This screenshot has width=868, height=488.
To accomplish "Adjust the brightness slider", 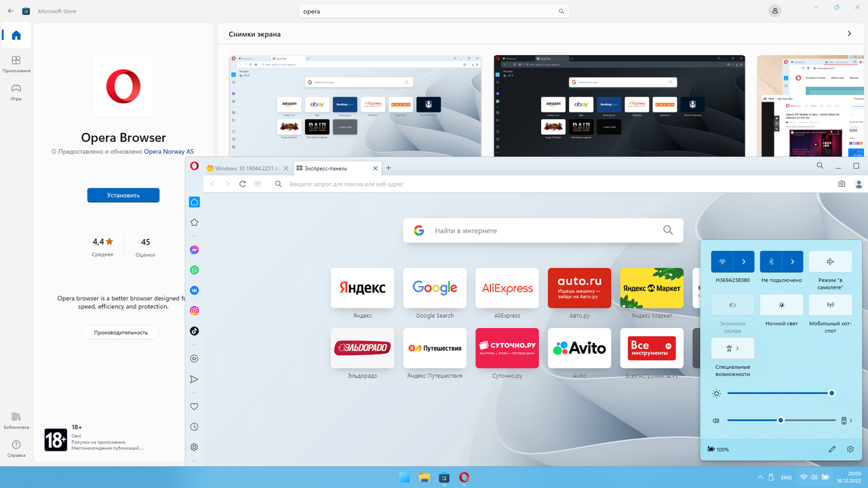I will pyautogui.click(x=780, y=393).
